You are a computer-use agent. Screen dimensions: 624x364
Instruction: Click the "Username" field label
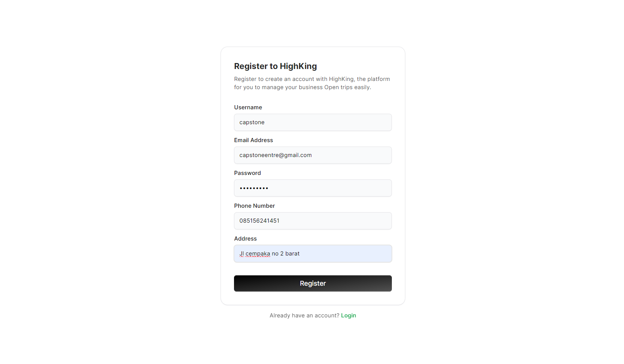248,107
